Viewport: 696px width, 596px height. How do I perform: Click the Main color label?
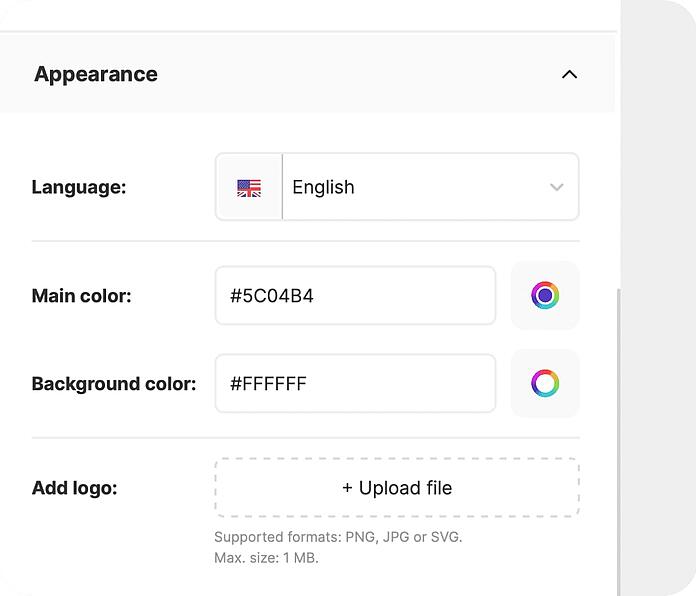(x=82, y=296)
